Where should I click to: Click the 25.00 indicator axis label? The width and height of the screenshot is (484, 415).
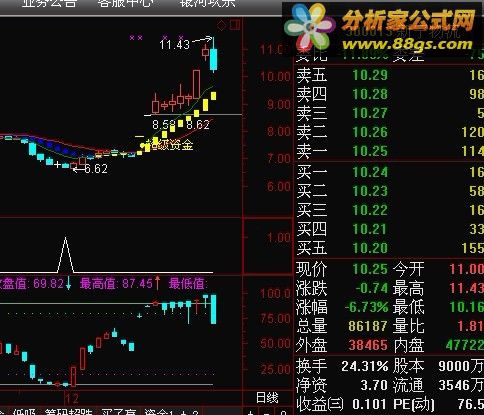tap(275, 369)
